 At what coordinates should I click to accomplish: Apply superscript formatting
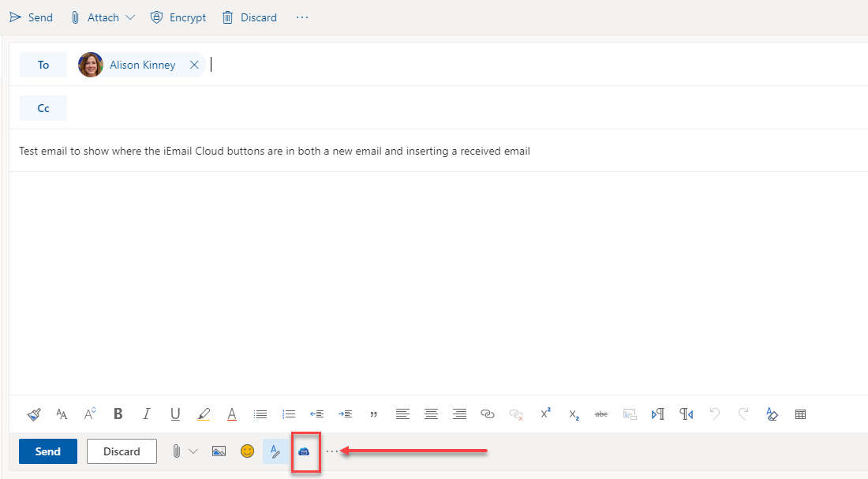[544, 414]
